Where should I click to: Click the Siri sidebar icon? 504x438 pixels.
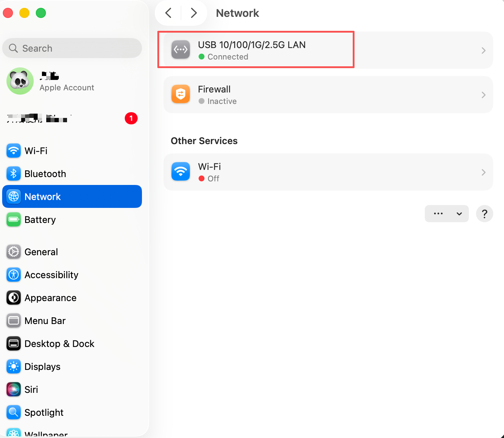14,390
